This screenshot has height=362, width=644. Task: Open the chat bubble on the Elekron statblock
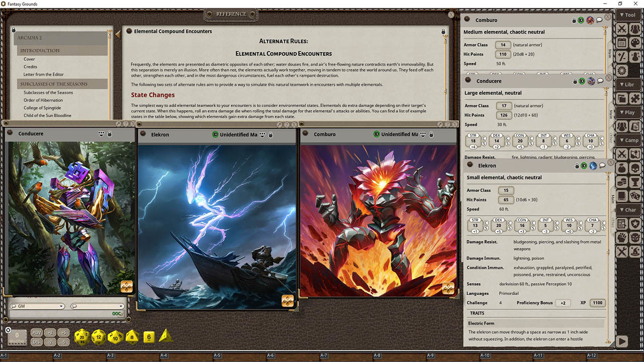pyautogui.click(x=602, y=166)
